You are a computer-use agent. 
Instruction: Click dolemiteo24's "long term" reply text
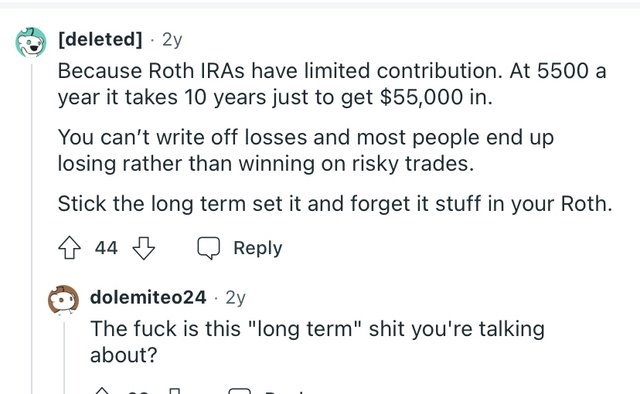click(x=317, y=342)
